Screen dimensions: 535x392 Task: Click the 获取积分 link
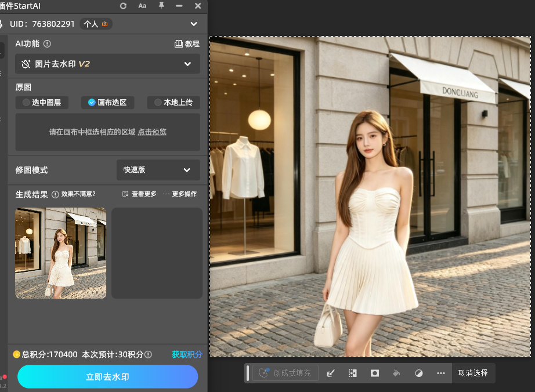tap(187, 354)
